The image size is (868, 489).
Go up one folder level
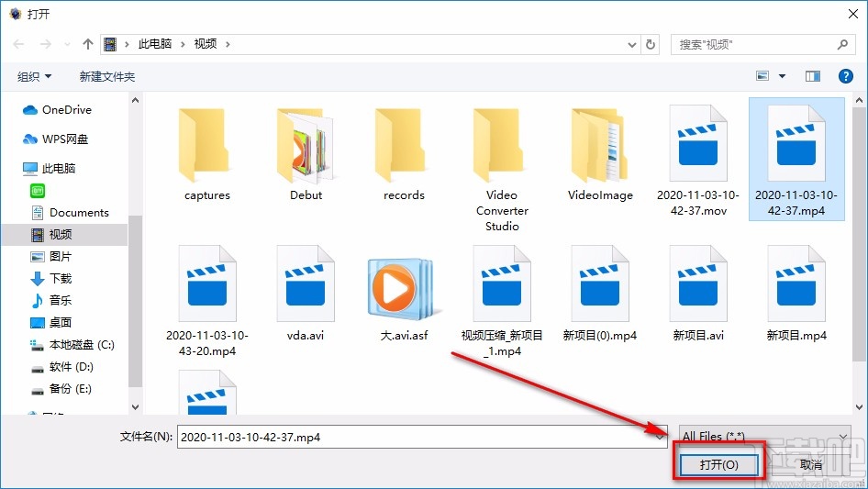(x=87, y=44)
